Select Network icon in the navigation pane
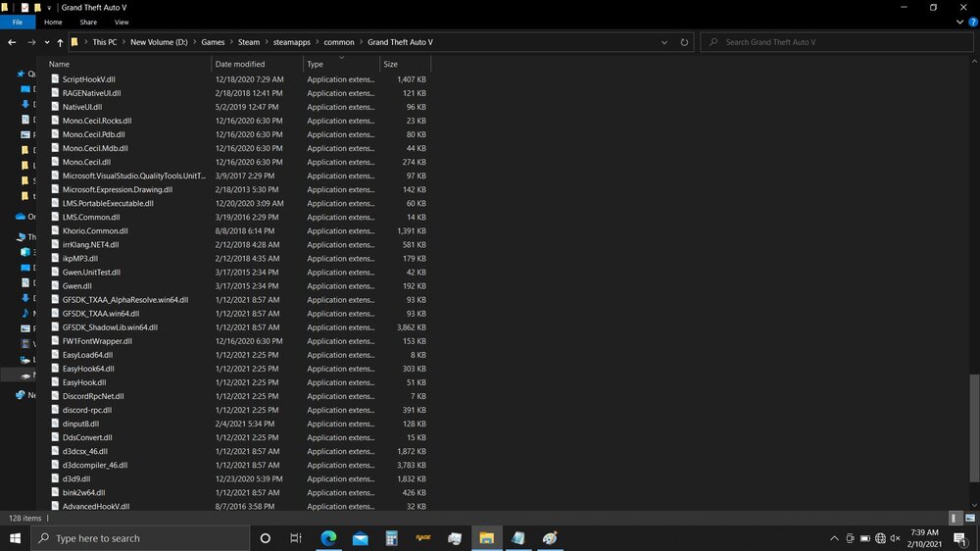The width and height of the screenshot is (980, 551). [x=21, y=395]
